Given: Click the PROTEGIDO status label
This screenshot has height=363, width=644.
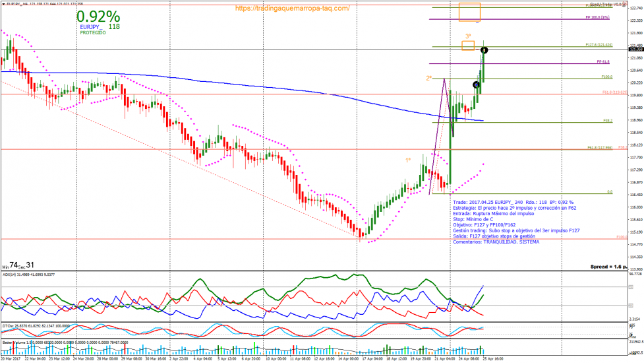Looking at the screenshot, I should tap(92, 32).
